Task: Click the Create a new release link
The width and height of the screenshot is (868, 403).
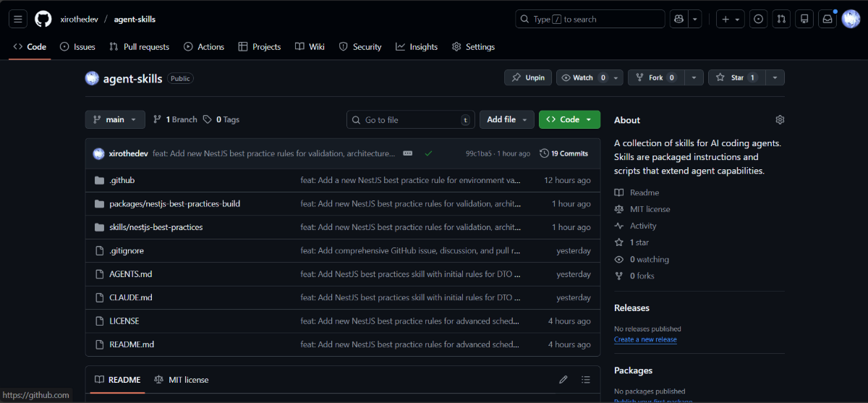Action: [645, 339]
